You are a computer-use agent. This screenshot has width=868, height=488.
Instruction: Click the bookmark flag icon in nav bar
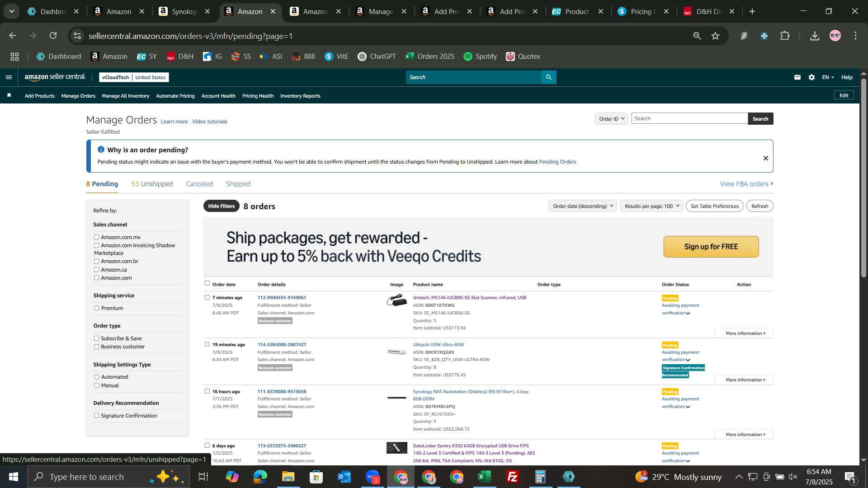pos(9,95)
